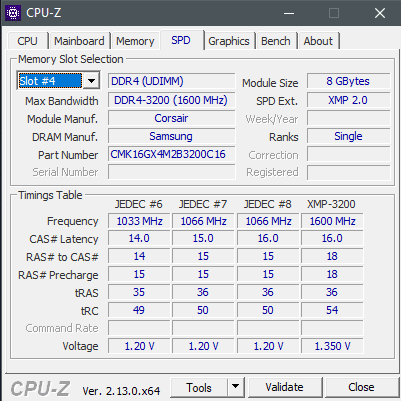
Task: Click the empty Registered field
Action: point(348,172)
